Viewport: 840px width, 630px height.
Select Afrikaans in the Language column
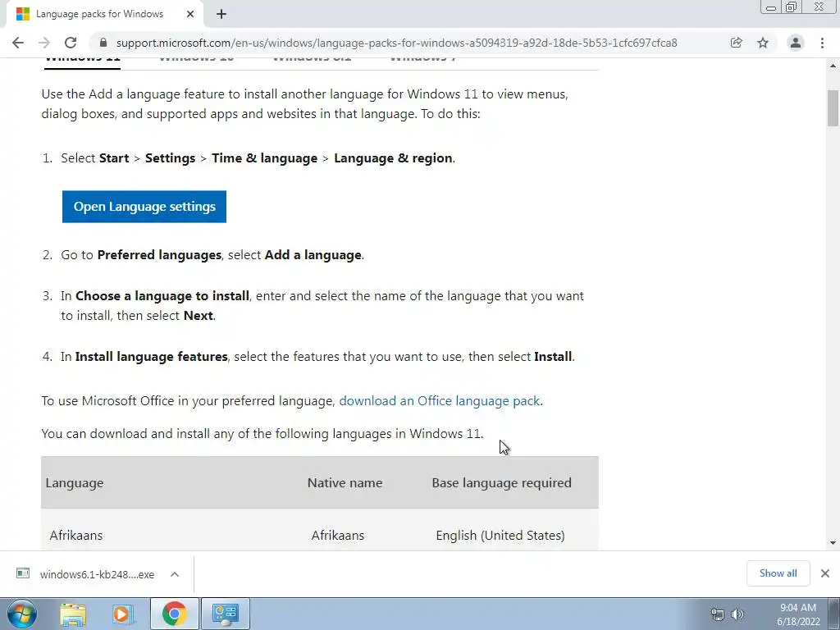click(76, 535)
